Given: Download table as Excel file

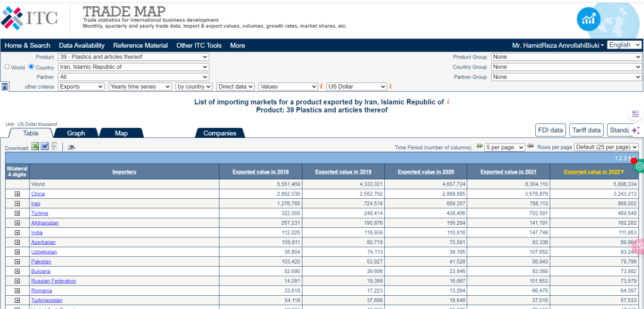Looking at the screenshot, I should pos(35,146).
